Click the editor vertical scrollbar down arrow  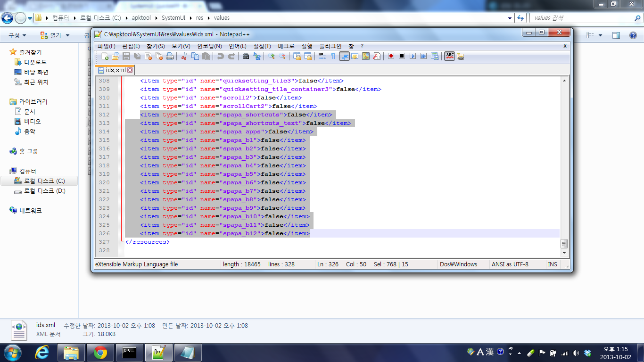pos(564,252)
